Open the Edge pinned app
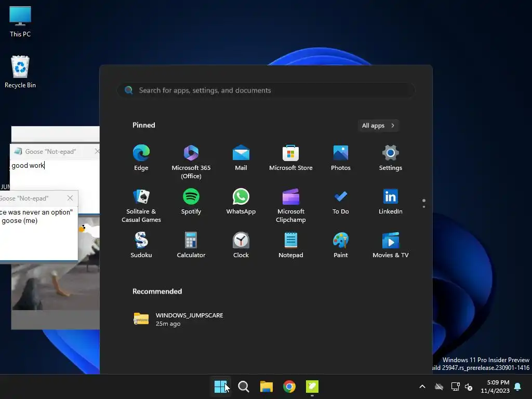532x399 pixels. coord(141,158)
